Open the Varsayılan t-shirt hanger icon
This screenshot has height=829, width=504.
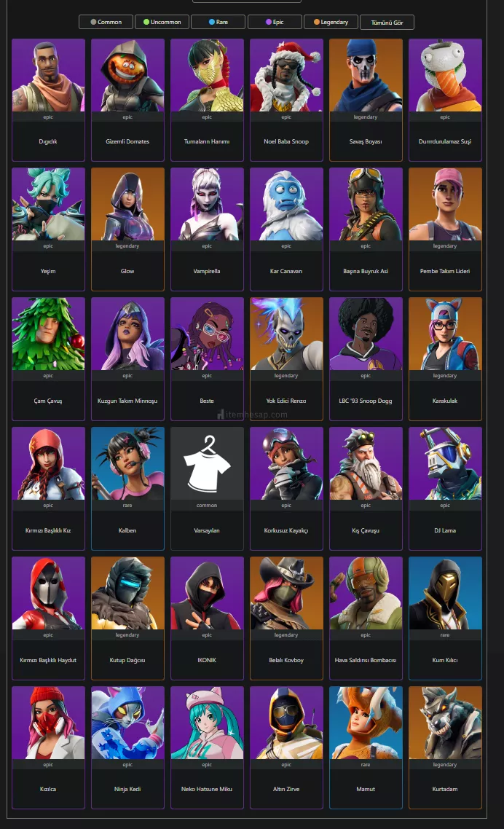click(207, 463)
